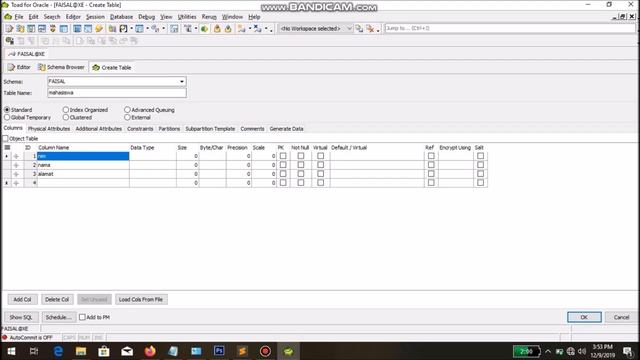Viewport: 640px width, 360px height.
Task: Click the new connection session icon
Action: pos(242,29)
